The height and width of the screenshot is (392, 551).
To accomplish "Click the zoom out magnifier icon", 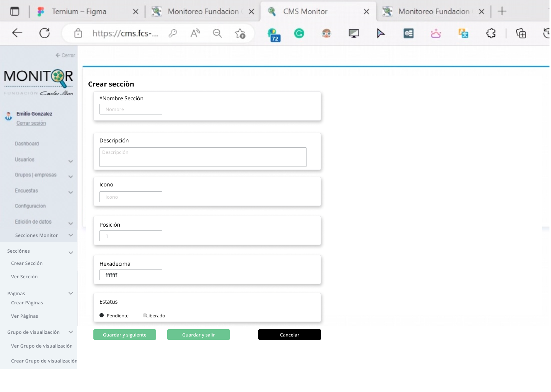I will [x=217, y=34].
